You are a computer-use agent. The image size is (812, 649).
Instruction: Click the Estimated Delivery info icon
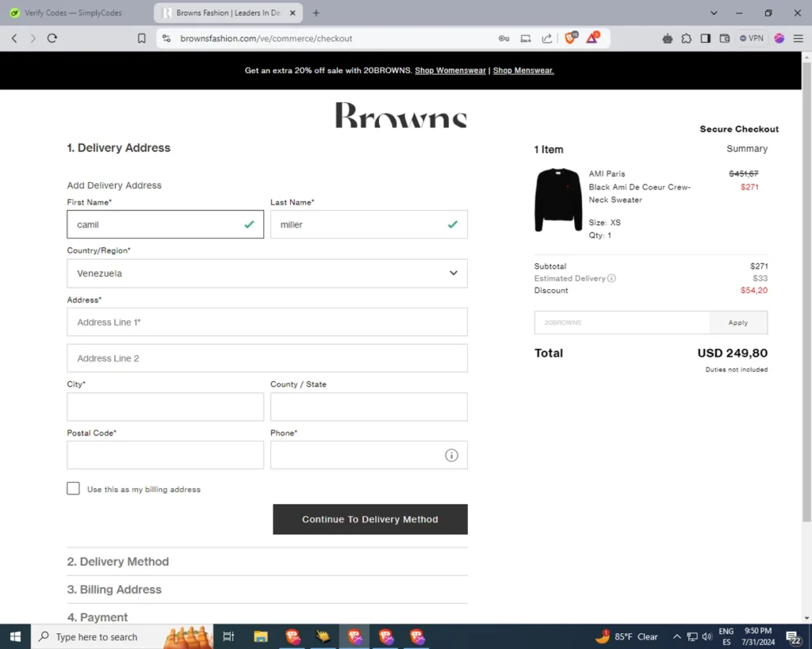(611, 279)
